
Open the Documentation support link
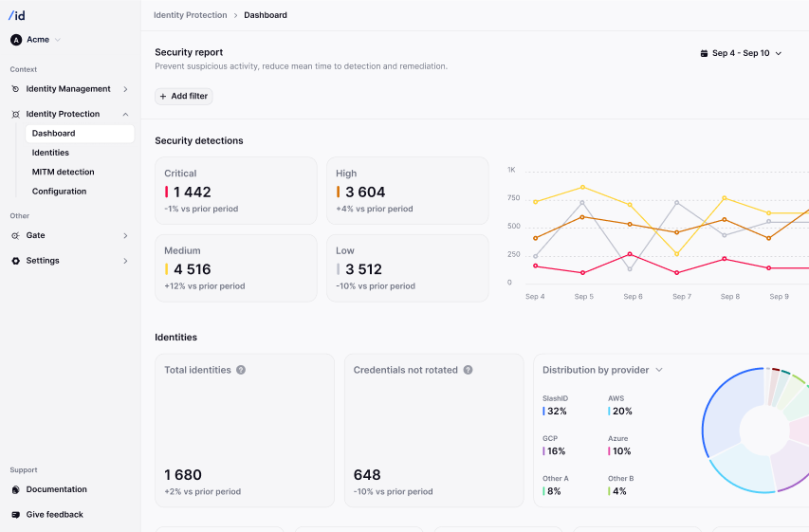(56, 489)
